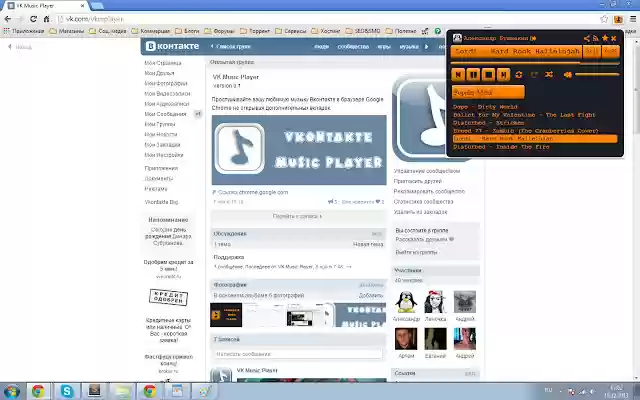Screen dimensions: 640x400
Task: Open the browser home page
Action: [47, 19]
